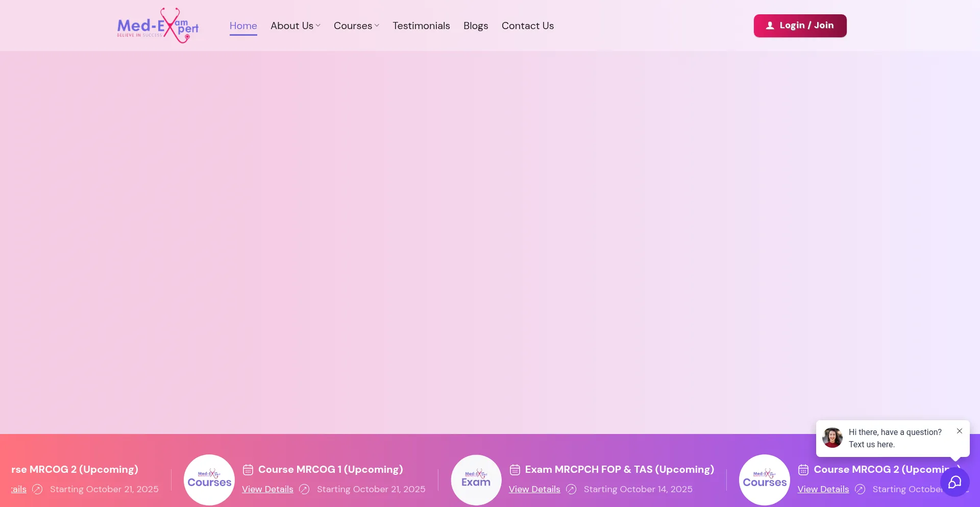Click the Exam badge beside MRCPCH
This screenshot has height=507, width=980.
pyautogui.click(x=476, y=480)
